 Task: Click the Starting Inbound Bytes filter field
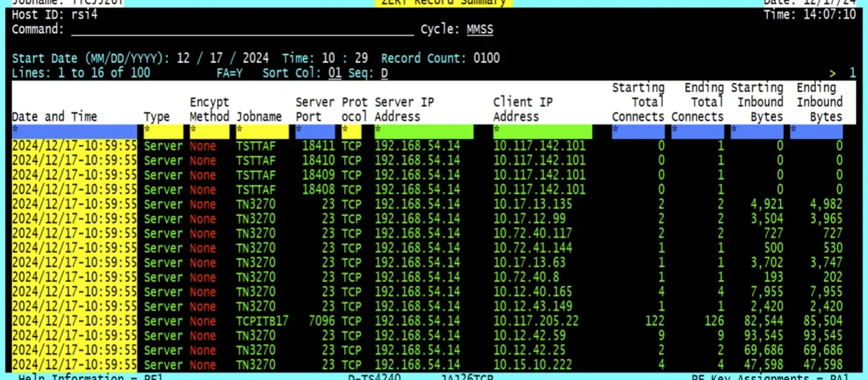coord(758,131)
